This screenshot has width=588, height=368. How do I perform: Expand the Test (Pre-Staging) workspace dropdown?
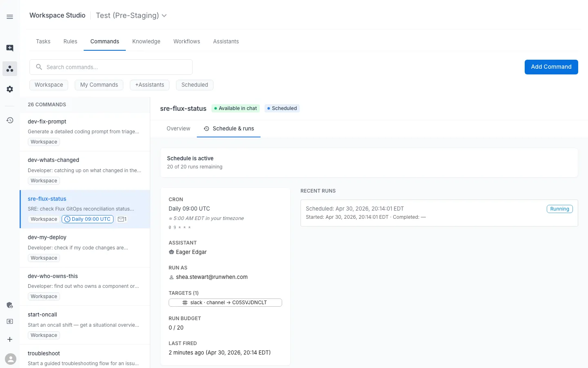(131, 16)
